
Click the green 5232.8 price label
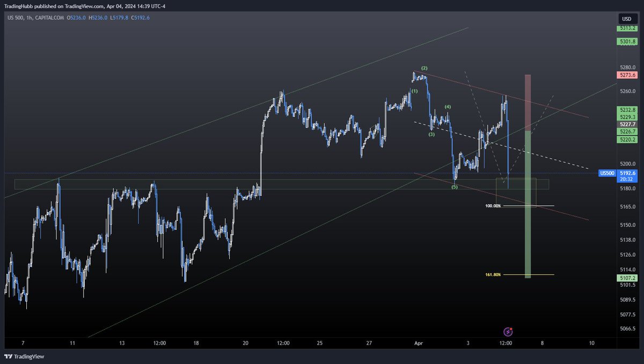point(627,109)
